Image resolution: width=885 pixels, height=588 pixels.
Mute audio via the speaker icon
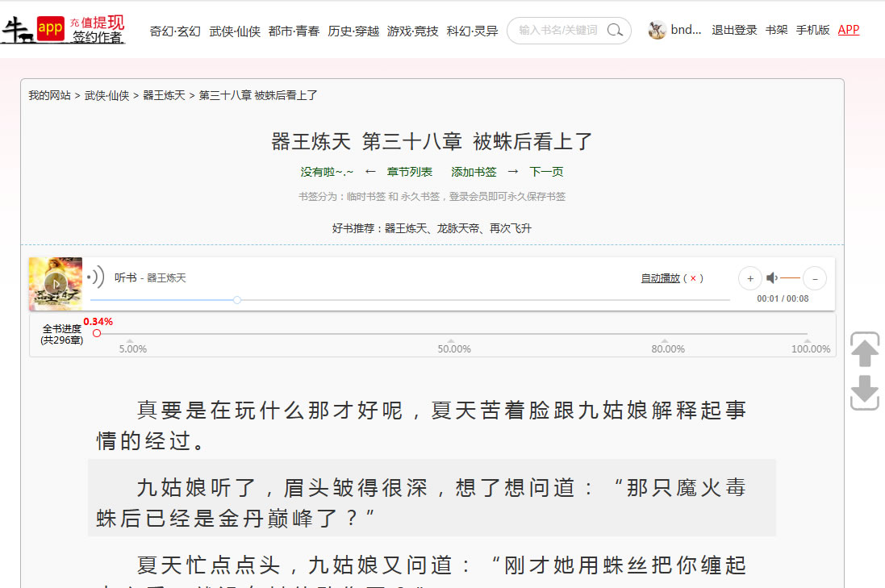coord(772,278)
